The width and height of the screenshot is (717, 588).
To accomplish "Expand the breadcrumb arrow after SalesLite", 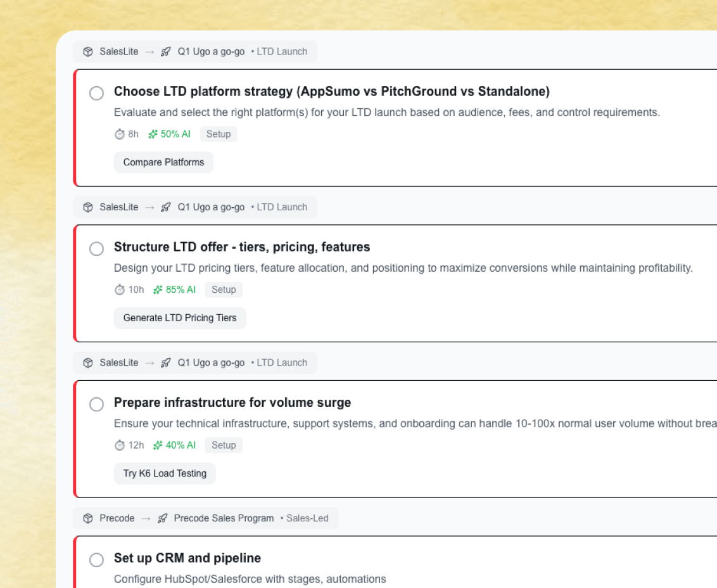I will (148, 51).
